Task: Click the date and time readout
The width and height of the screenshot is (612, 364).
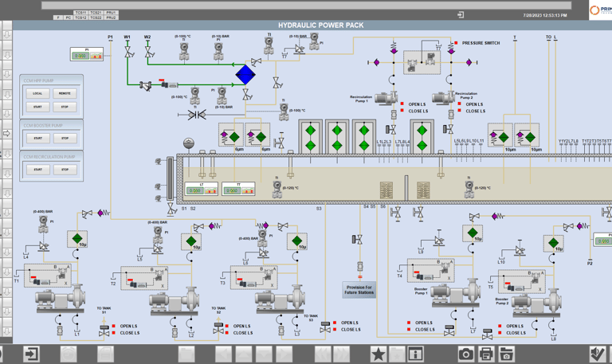Action: coord(545,15)
